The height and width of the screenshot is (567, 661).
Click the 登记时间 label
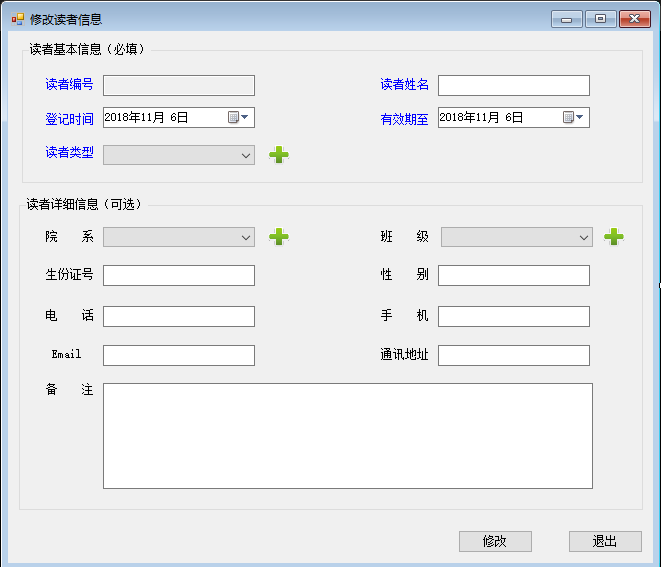pyautogui.click(x=69, y=119)
